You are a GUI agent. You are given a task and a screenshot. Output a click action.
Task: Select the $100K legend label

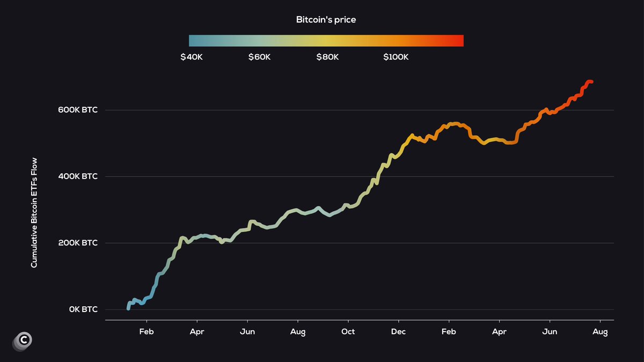click(396, 57)
